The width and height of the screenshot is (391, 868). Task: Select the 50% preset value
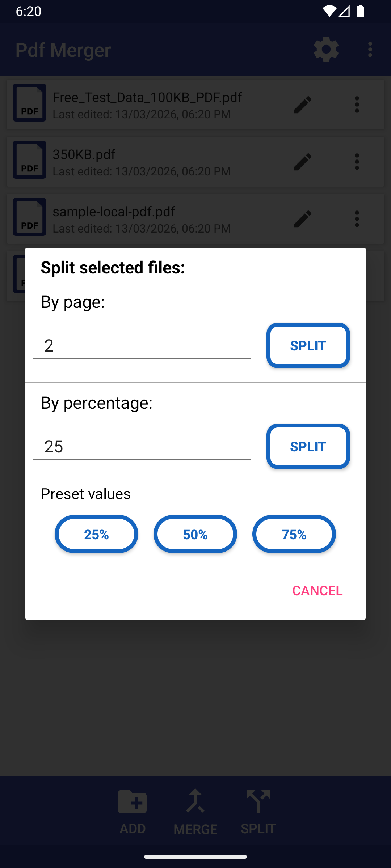(x=195, y=534)
